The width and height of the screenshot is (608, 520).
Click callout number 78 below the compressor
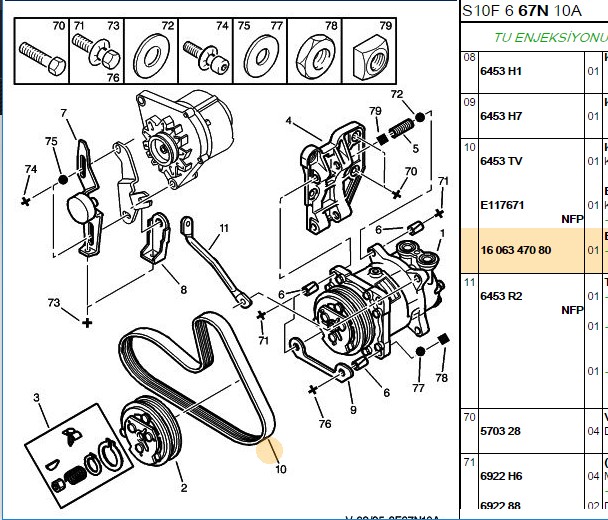point(441,378)
